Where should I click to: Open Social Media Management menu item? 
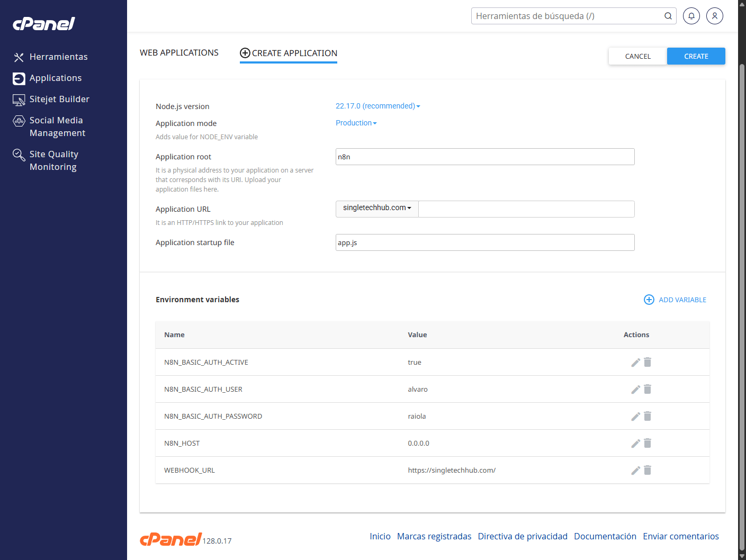pyautogui.click(x=57, y=127)
